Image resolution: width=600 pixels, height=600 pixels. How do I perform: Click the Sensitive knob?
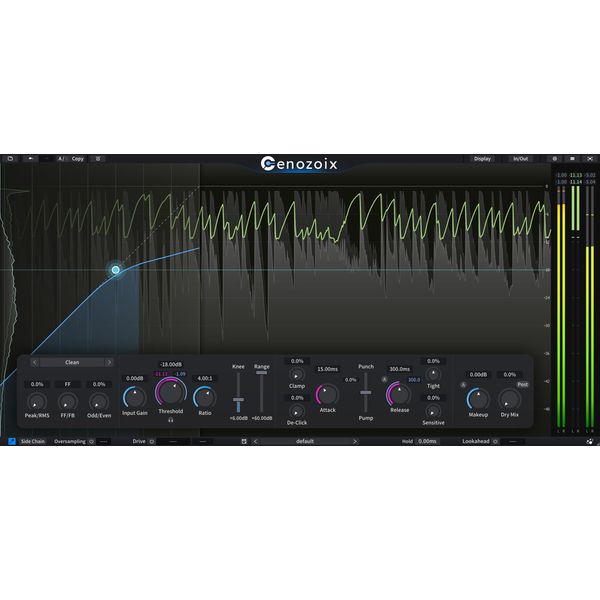point(433,411)
